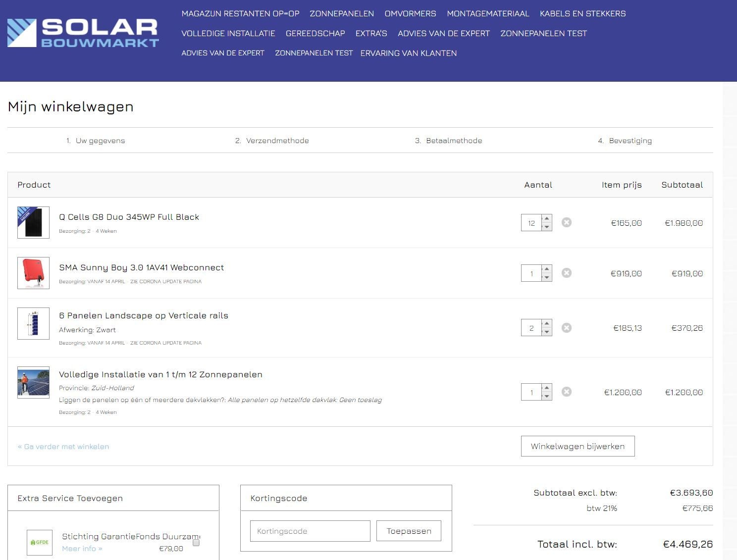Select step 3 Betaalmethode
This screenshot has width=737, height=560.
click(448, 141)
